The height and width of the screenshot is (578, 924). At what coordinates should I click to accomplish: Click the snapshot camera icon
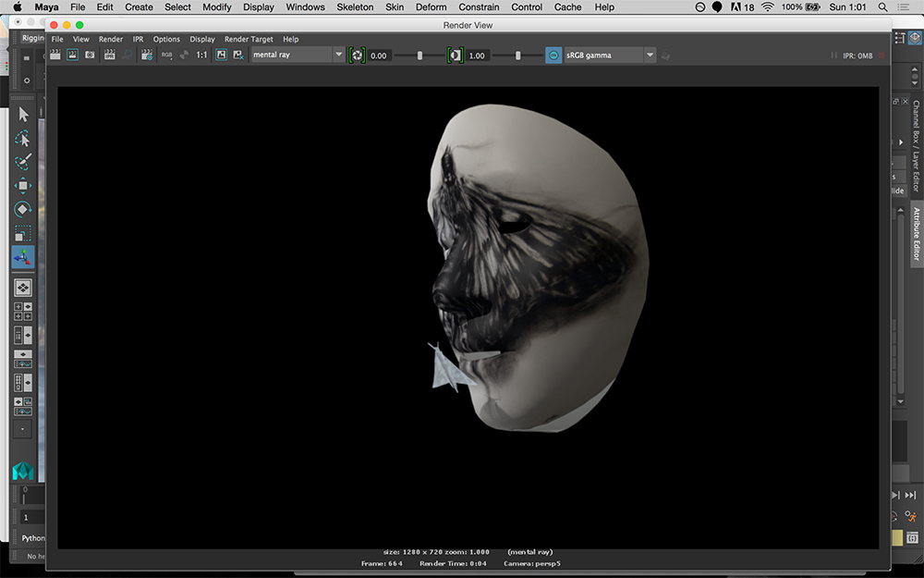click(90, 55)
